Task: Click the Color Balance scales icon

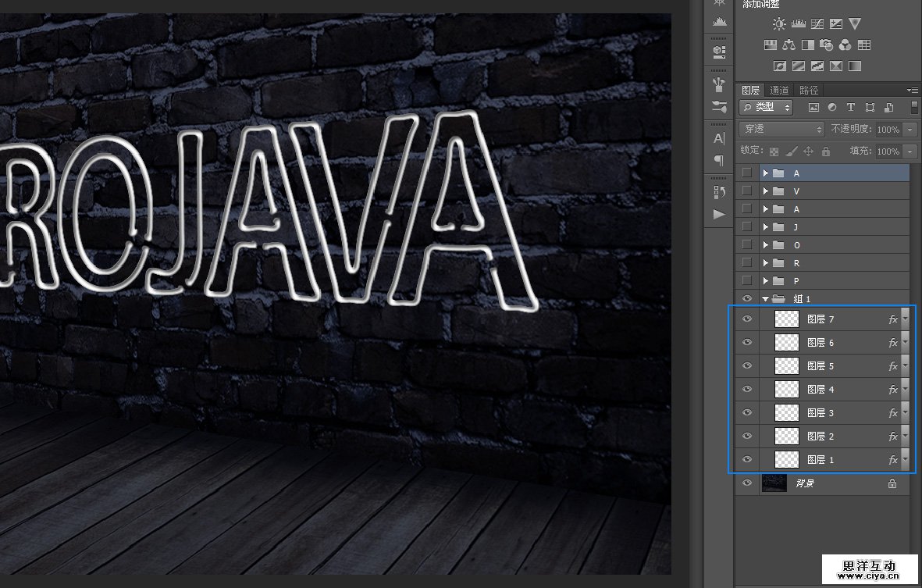Action: [789, 45]
